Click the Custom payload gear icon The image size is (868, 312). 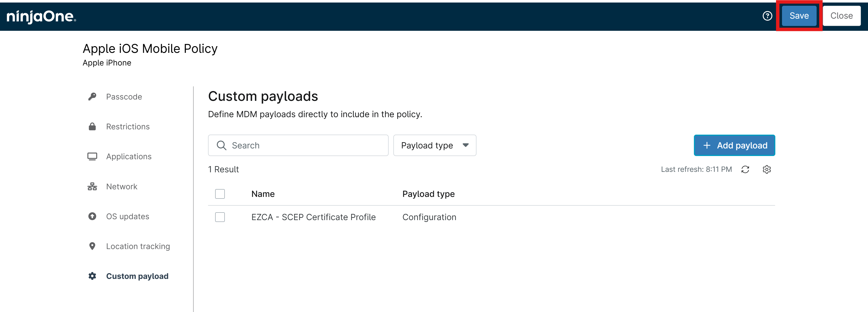click(92, 276)
